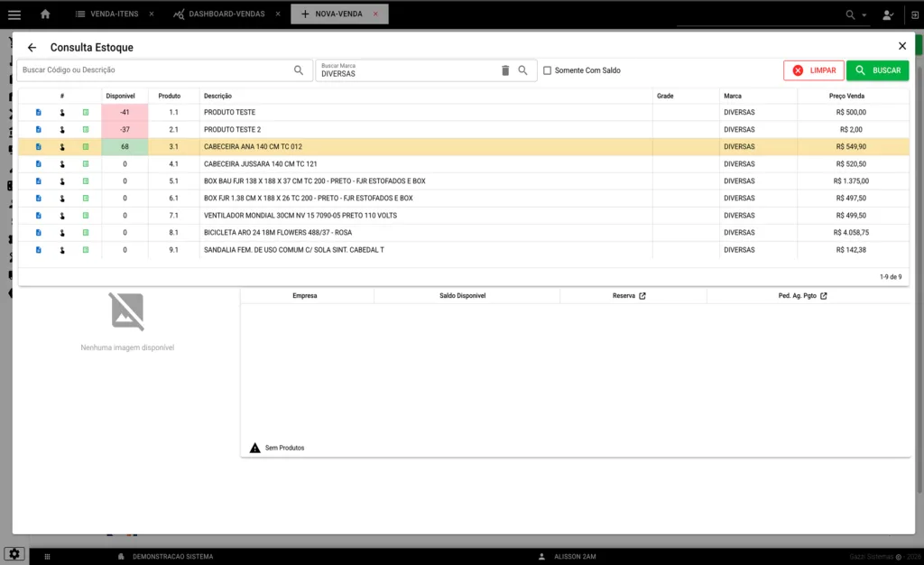924x565 pixels.
Task: Click the back arrow beside Consulta Estoque
Action: tap(32, 46)
